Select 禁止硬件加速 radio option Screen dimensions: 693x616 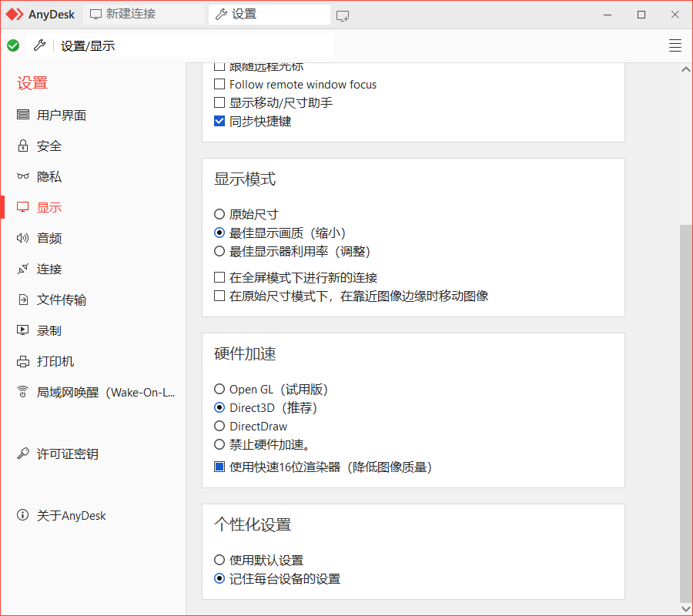coord(219,444)
